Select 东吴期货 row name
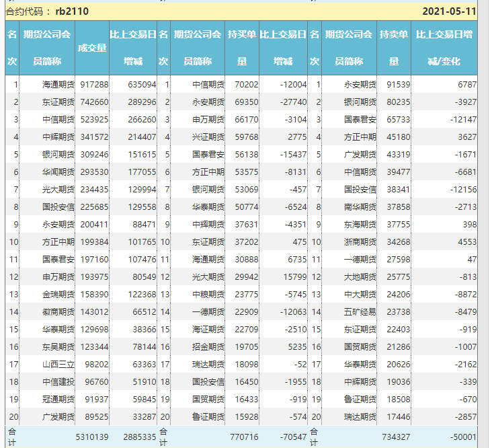 58,347
